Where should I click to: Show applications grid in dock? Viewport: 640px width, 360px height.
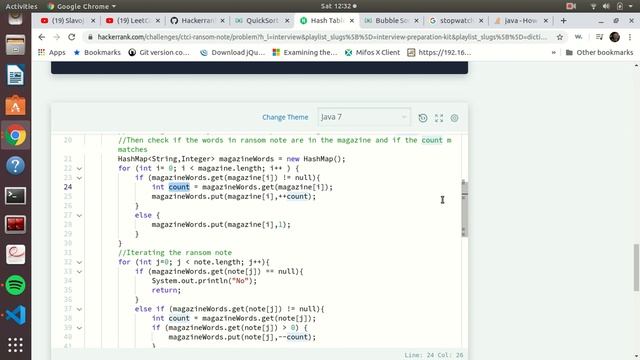click(16, 345)
